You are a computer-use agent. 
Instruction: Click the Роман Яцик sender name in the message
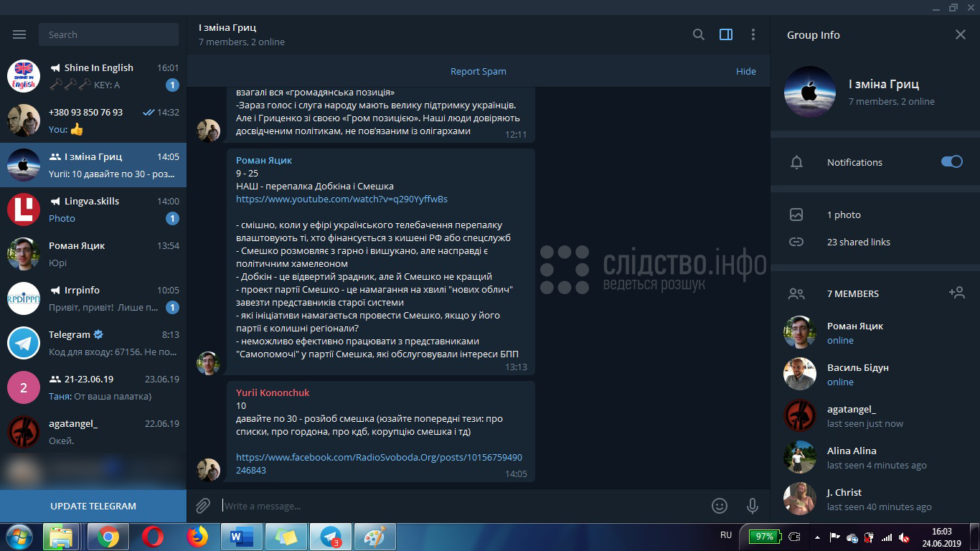pos(264,160)
